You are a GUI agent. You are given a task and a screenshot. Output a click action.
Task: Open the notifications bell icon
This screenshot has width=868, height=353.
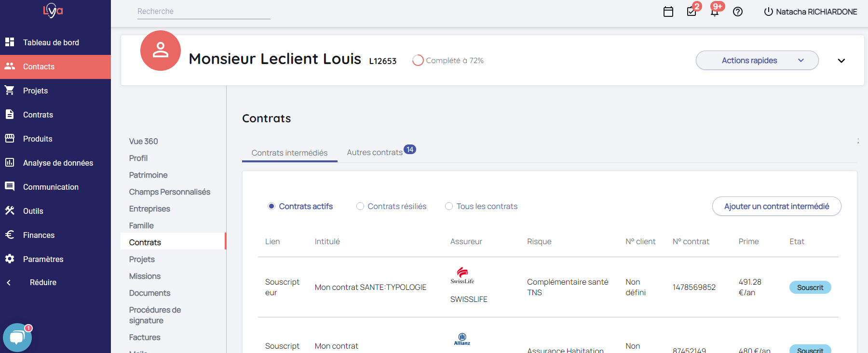click(715, 12)
